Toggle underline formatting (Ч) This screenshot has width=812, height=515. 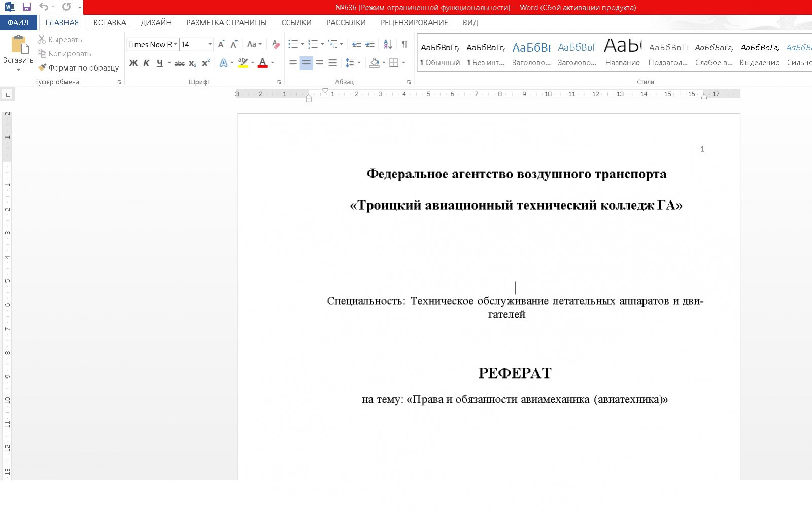pos(159,63)
